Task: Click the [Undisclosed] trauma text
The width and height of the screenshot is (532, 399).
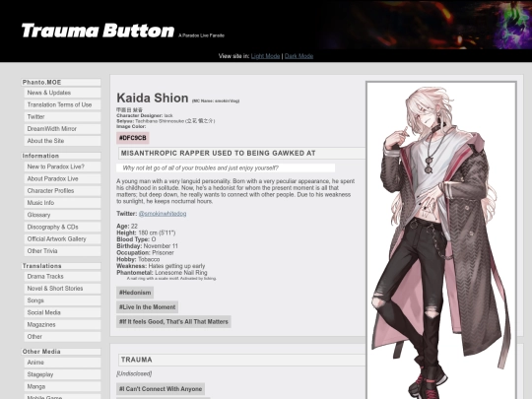Action: coord(134,373)
